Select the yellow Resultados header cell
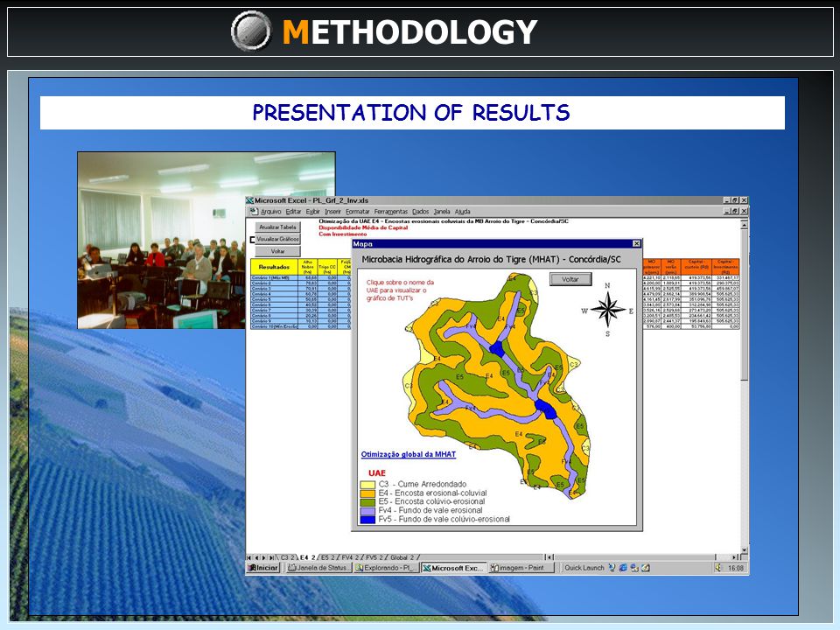This screenshot has width=840, height=630. [x=274, y=267]
